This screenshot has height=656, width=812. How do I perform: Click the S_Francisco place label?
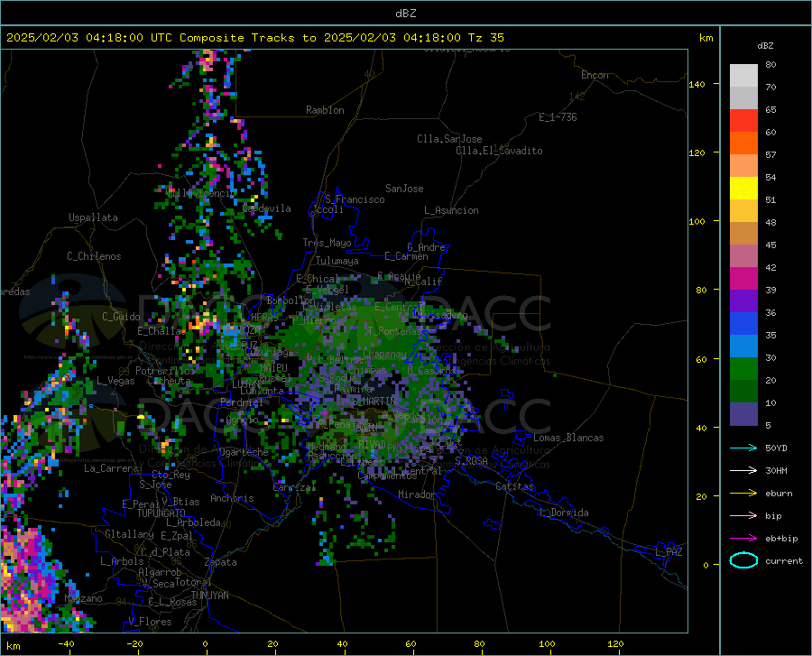tap(355, 199)
